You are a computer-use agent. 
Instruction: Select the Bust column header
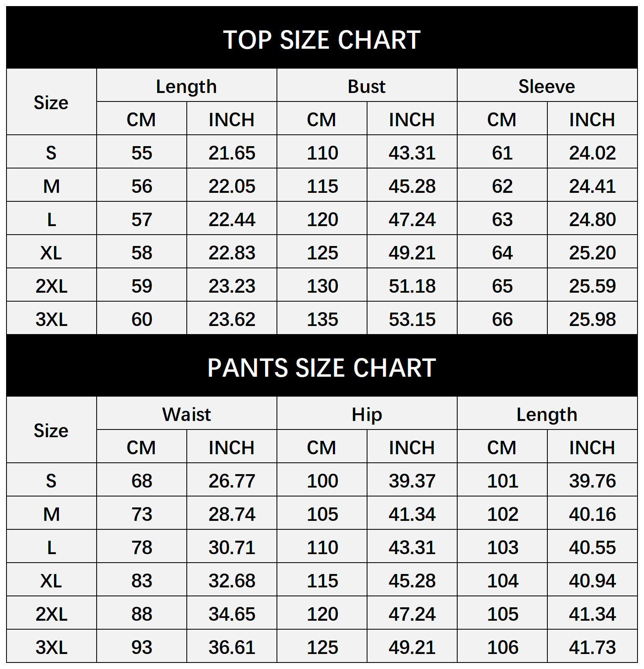point(367,86)
